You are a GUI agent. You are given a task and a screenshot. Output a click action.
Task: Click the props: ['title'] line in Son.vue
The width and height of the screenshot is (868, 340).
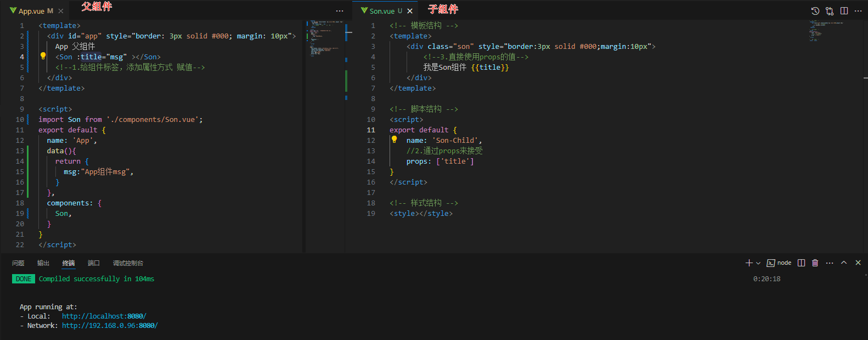(x=440, y=161)
